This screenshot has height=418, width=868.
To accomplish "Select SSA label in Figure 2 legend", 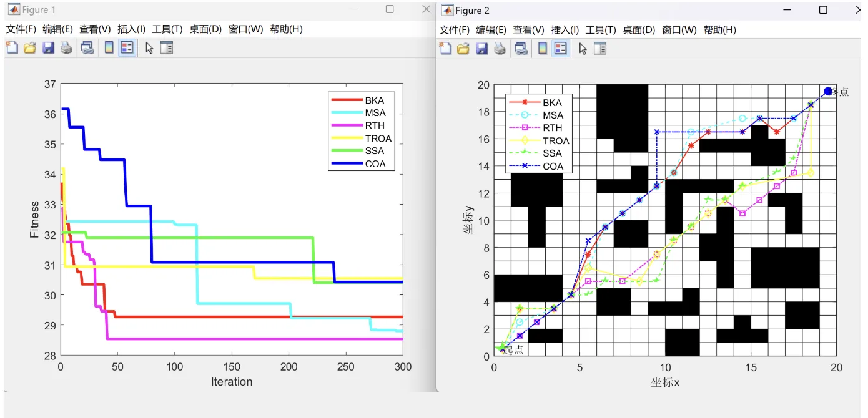I will [x=552, y=153].
